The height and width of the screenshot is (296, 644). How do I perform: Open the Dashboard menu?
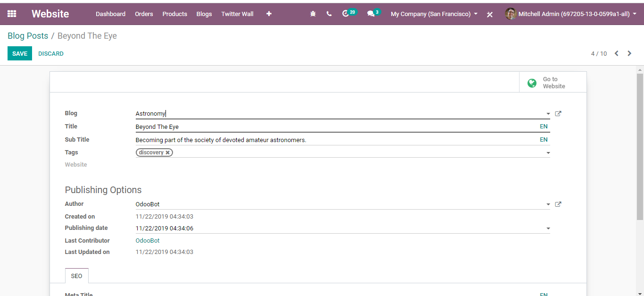point(111,14)
